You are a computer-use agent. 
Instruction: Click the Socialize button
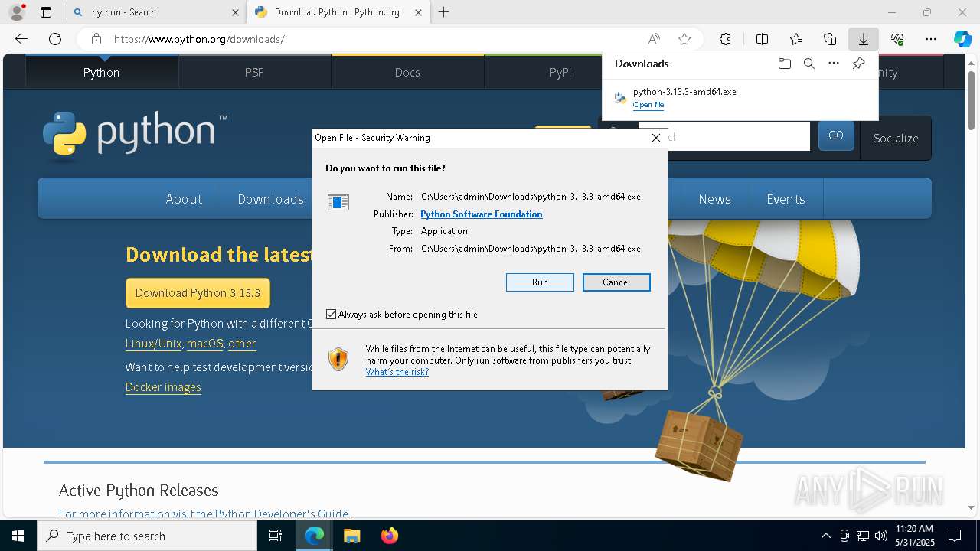click(896, 138)
